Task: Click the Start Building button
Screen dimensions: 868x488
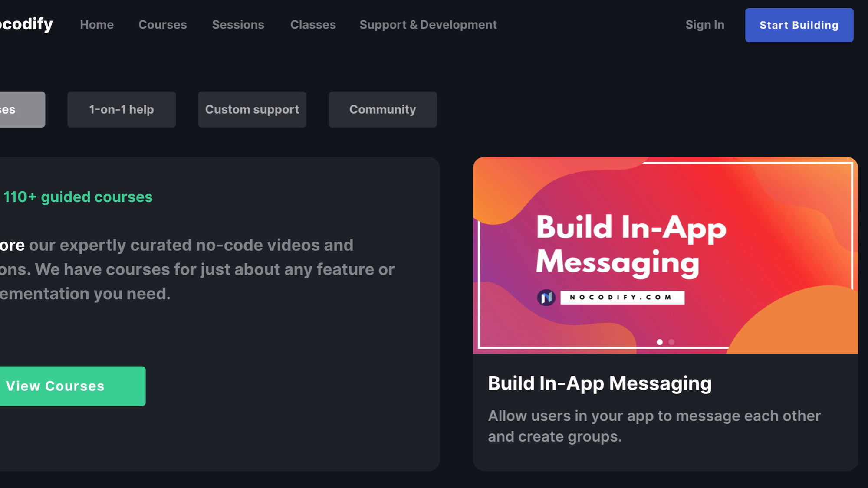Action: 799,25
